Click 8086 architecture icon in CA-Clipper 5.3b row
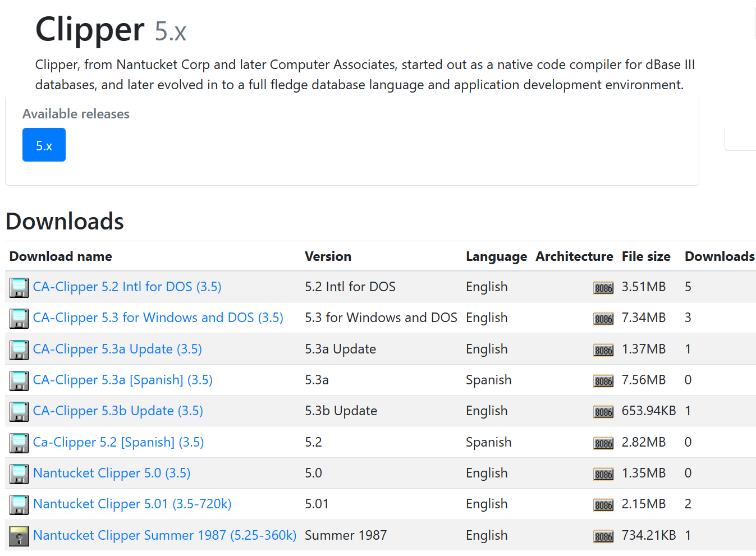The width and height of the screenshot is (756, 556). point(603,412)
